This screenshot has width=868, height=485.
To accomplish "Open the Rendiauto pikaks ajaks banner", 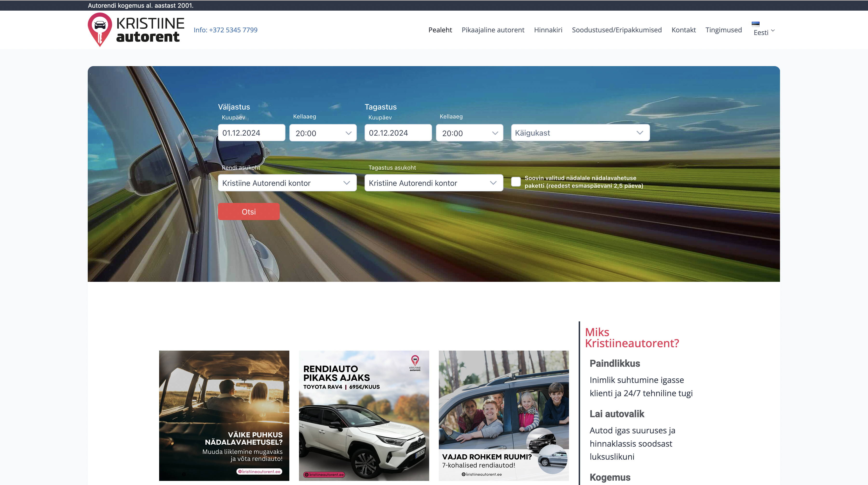I will click(364, 416).
